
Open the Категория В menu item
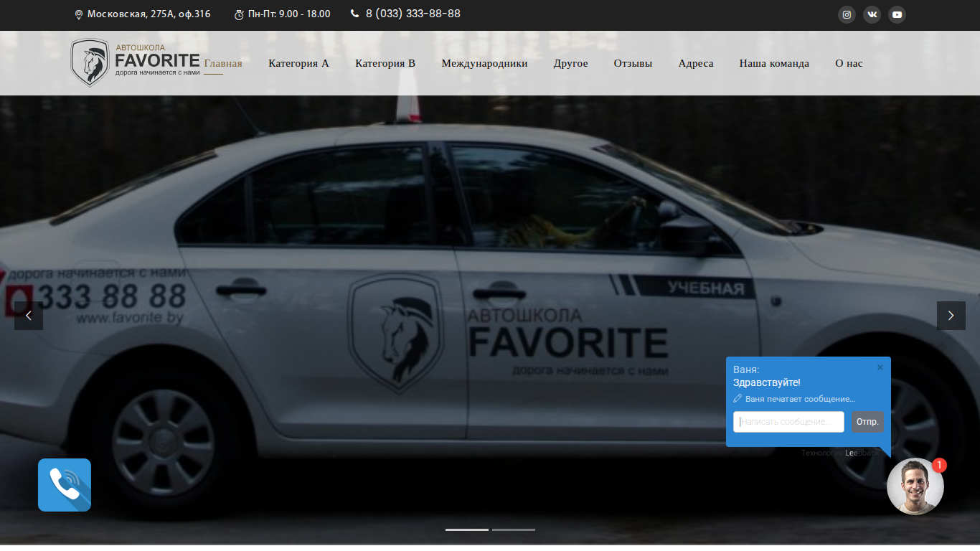point(385,63)
